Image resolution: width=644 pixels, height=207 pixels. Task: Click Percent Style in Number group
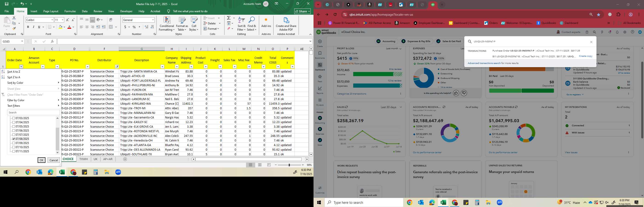[x=134, y=27]
